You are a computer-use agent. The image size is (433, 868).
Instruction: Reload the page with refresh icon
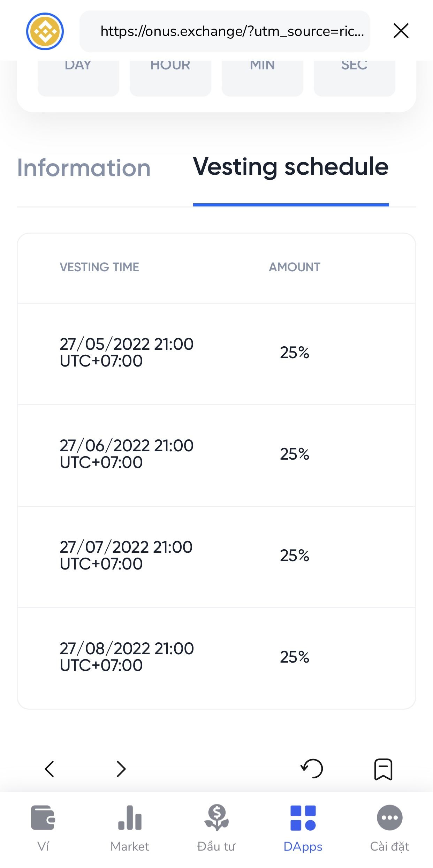click(312, 769)
